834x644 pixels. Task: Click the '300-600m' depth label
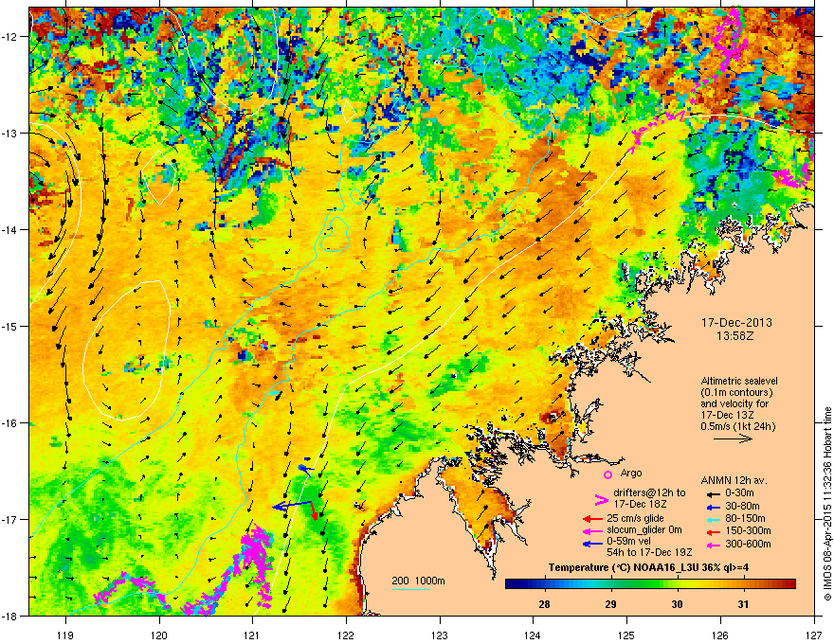[748, 545]
